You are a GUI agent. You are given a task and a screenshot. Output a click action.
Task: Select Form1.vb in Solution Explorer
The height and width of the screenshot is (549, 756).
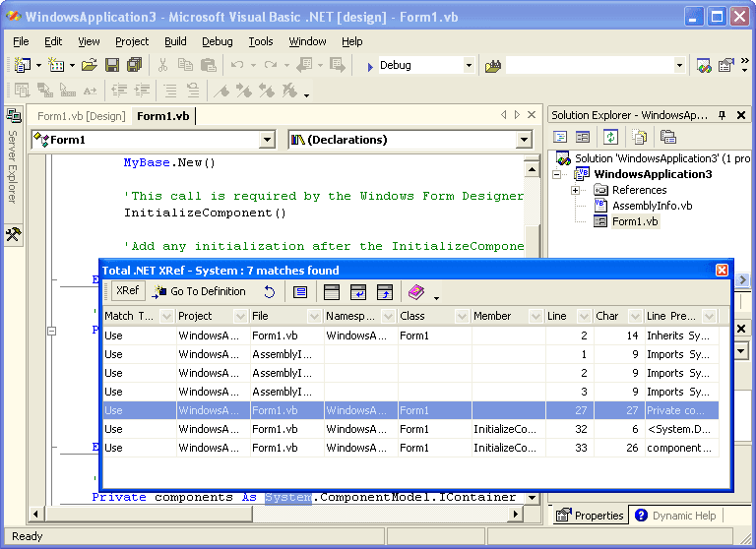(x=635, y=221)
